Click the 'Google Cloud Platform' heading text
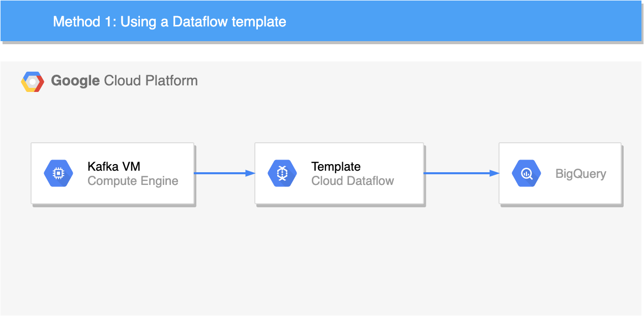The width and height of the screenshot is (644, 316). coord(125,81)
